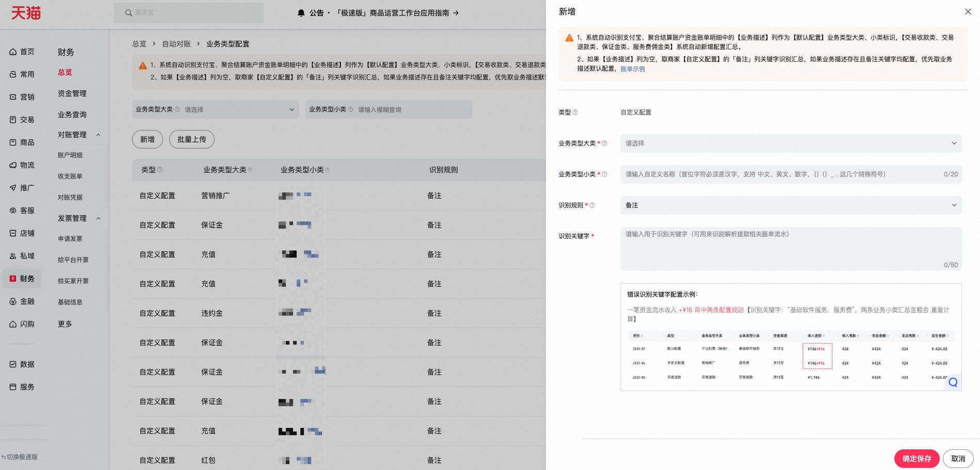This screenshot has width=980, height=470.
Task: Open the 推广 promotion sidebar item
Action: (x=22, y=188)
